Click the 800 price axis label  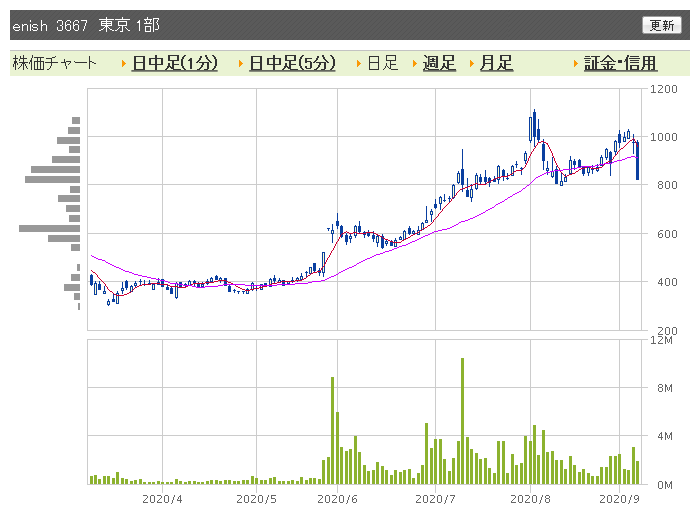[x=667, y=185]
